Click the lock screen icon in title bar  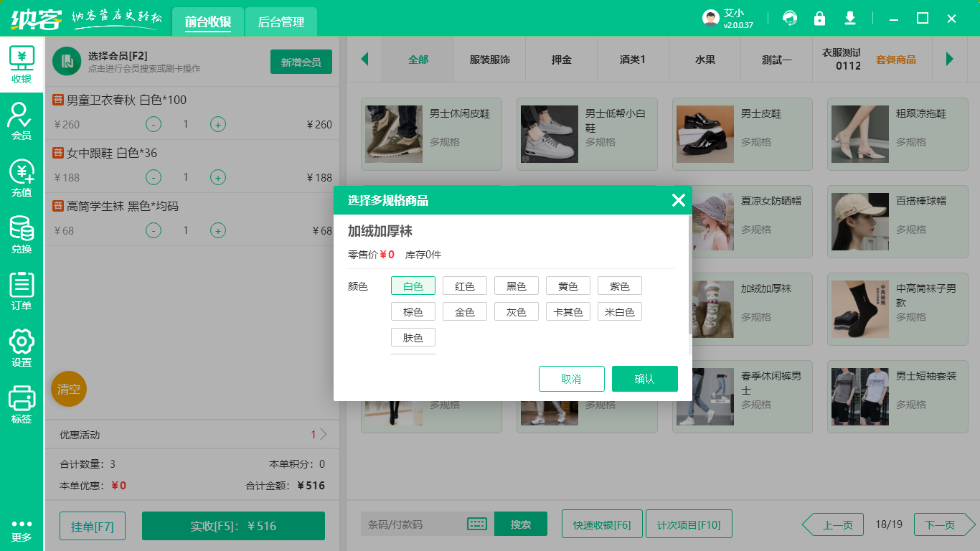tap(819, 17)
